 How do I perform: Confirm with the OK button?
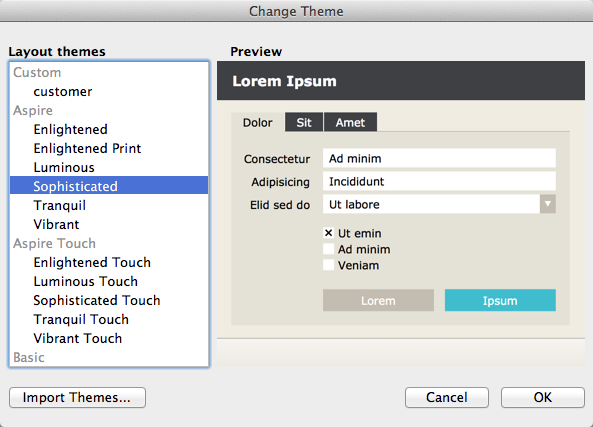(x=543, y=397)
